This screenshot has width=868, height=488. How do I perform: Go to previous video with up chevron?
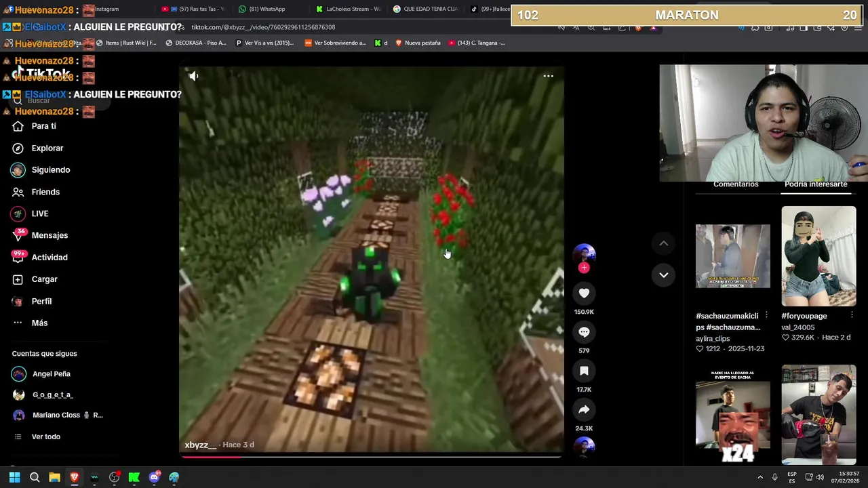[664, 243]
